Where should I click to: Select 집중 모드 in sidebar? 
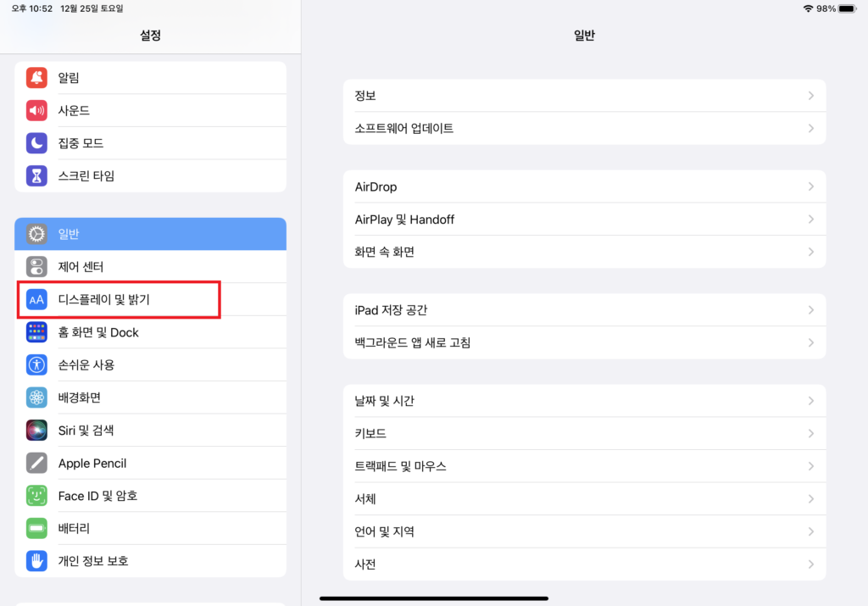[151, 142]
